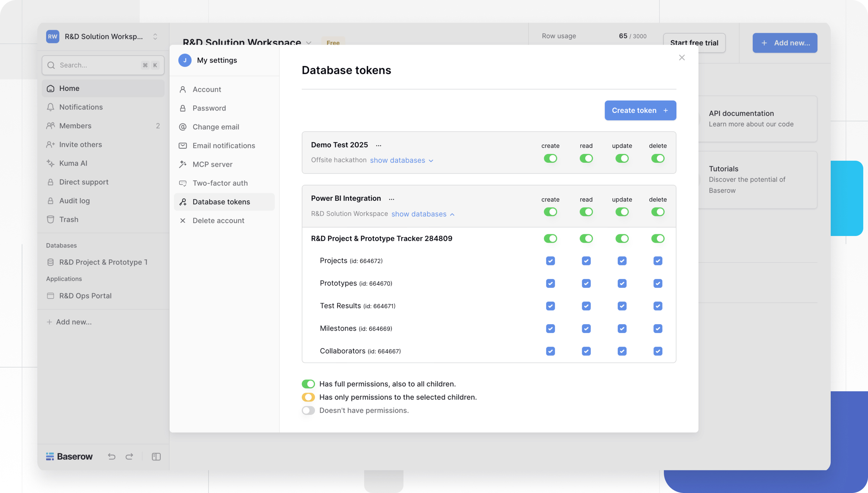Open the Trash section
The image size is (868, 493).
click(x=69, y=219)
